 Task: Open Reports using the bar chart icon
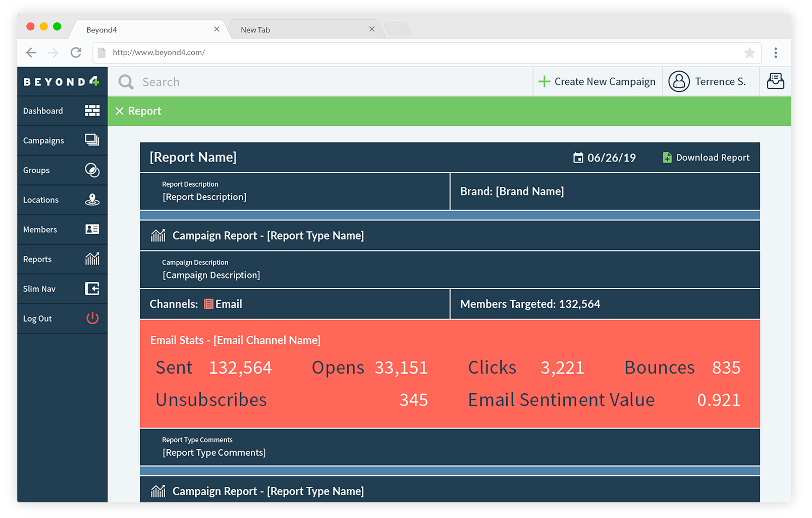coord(92,259)
